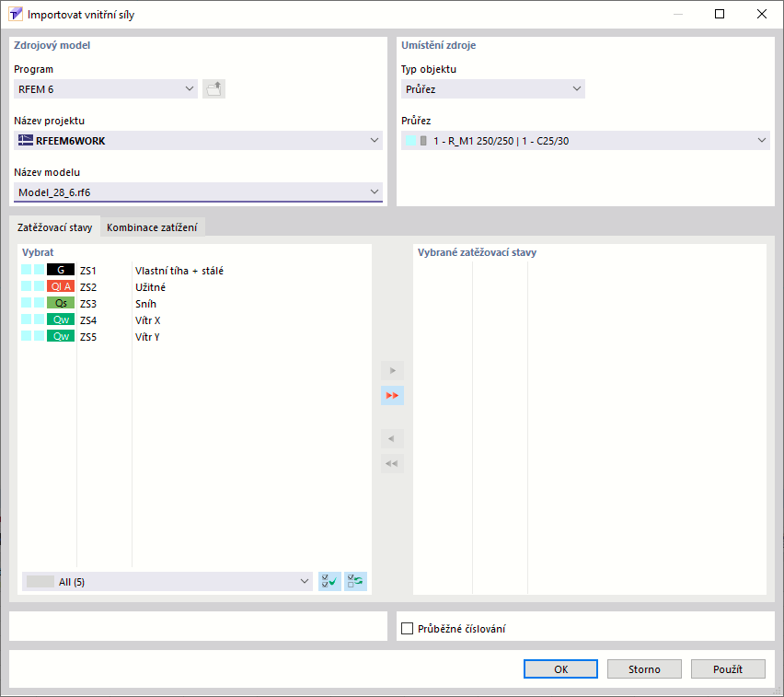This screenshot has width=784, height=697.
Task: Add all load cases with double red arrow
Action: 392,396
